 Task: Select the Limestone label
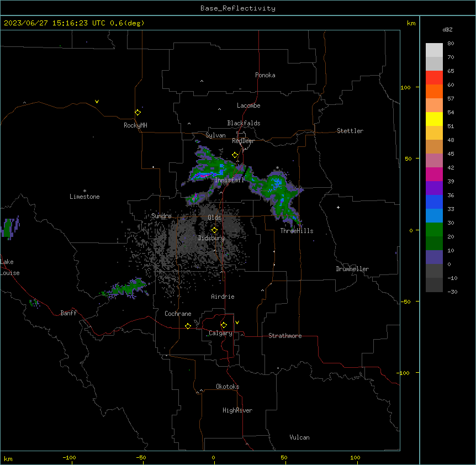[84, 197]
